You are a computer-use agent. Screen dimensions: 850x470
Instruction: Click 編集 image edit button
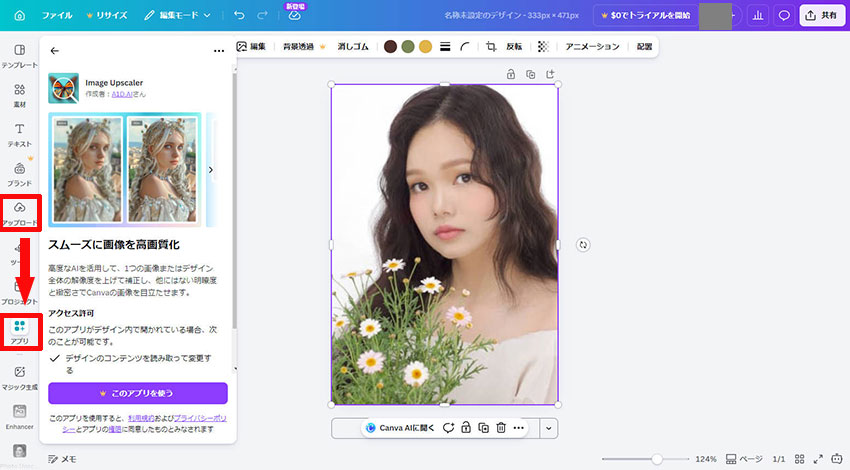click(x=252, y=47)
